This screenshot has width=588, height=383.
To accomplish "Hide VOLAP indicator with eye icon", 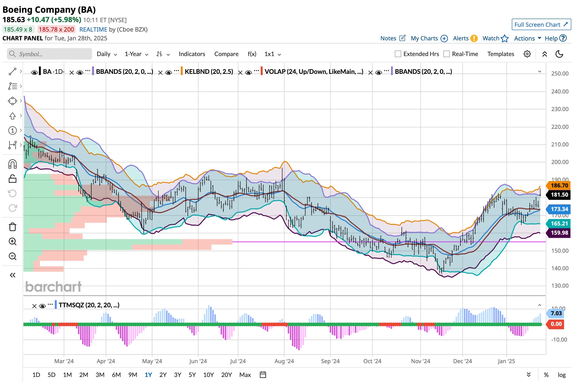I will (x=249, y=73).
